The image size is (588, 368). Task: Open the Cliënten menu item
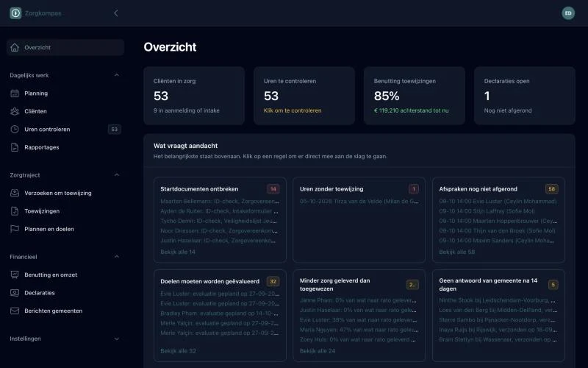[65, 111]
